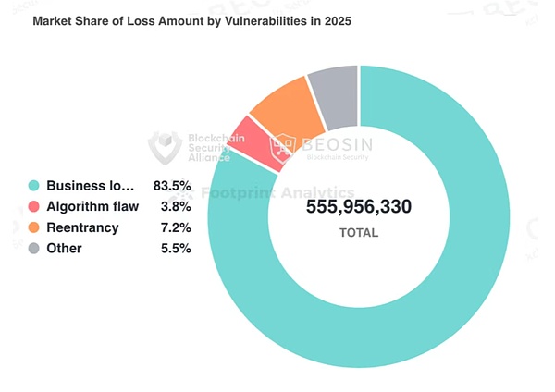Click the teal Business logic legend dot

(x=34, y=186)
